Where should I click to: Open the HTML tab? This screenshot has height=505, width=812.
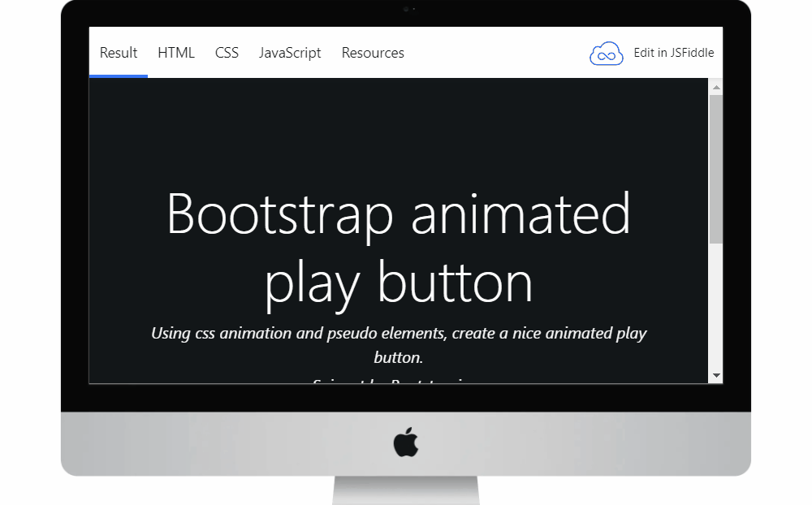pos(176,53)
